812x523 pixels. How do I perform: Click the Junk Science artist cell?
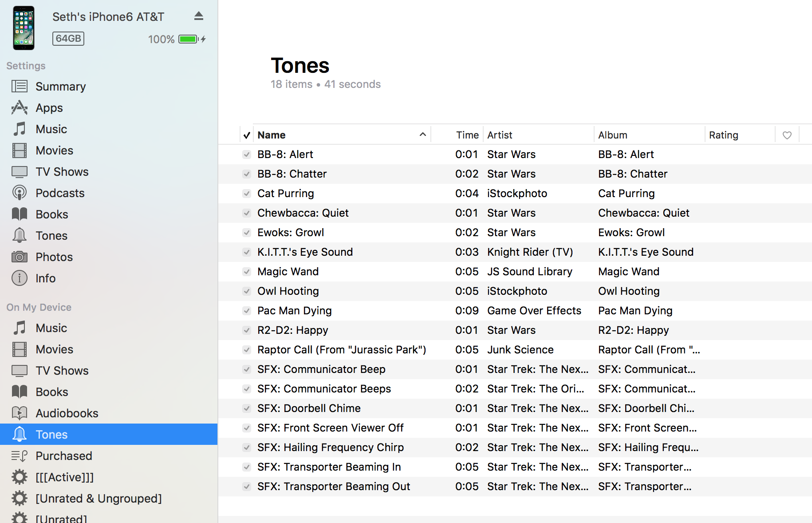520,350
